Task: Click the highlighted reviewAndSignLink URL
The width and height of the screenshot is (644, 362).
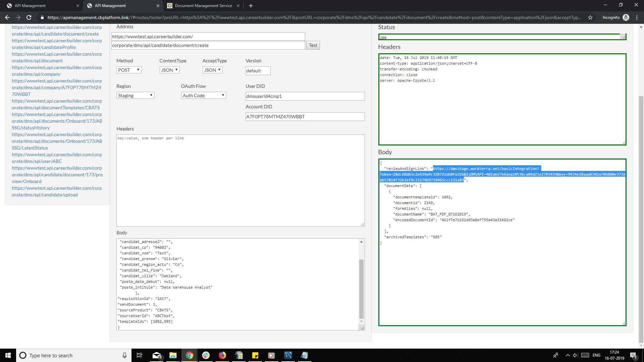Action: 502,174
